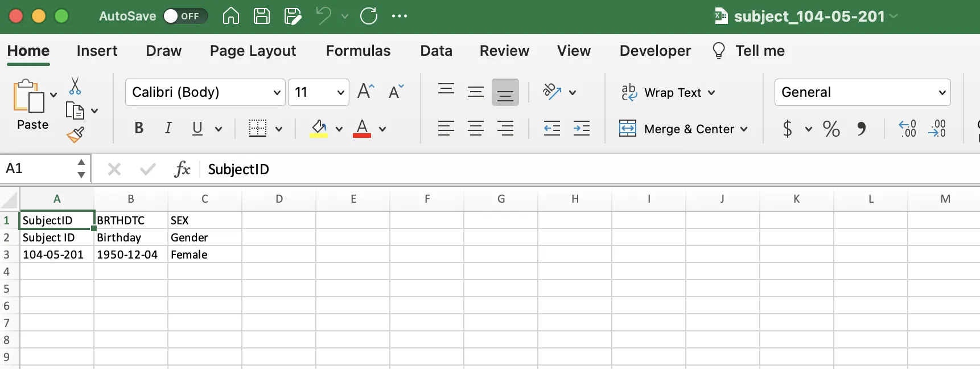Screen dimensions: 980x369
Task: Cancel formula entry with X icon
Action: click(x=114, y=169)
